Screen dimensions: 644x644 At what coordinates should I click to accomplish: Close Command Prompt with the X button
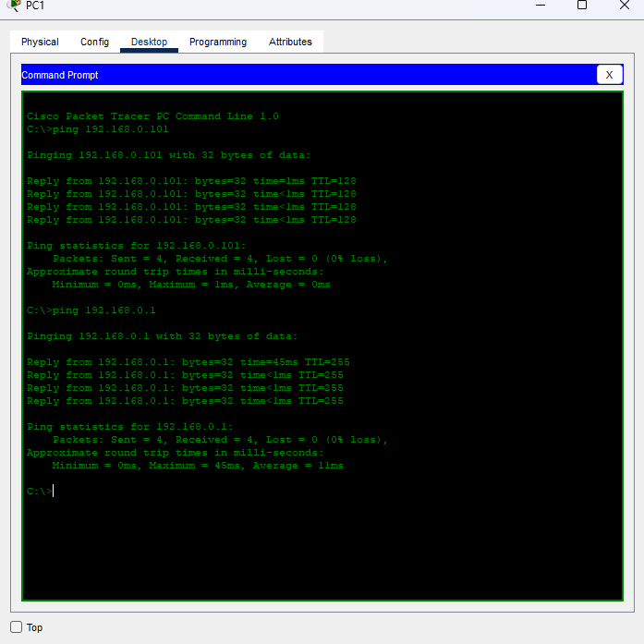[609, 75]
